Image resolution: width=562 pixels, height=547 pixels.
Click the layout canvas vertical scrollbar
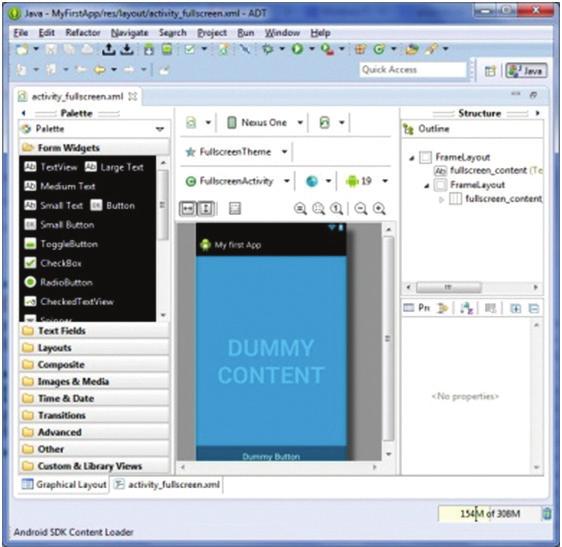click(389, 339)
